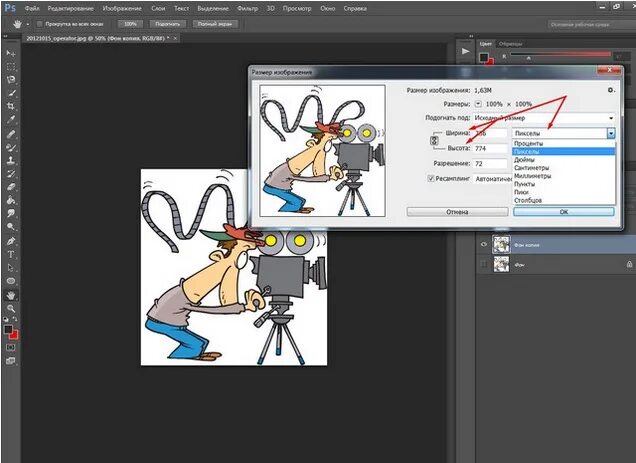Click the 100% button in options bar
636x463 pixels.
(x=130, y=24)
